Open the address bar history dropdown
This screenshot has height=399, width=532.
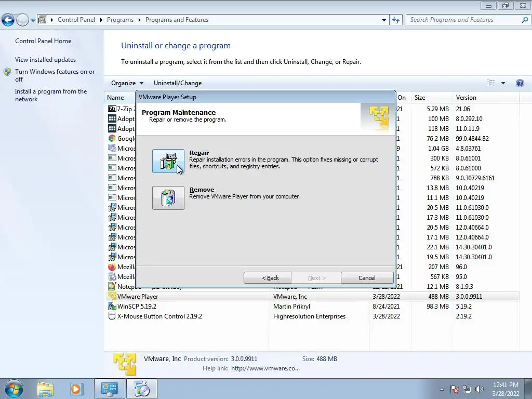tap(384, 20)
